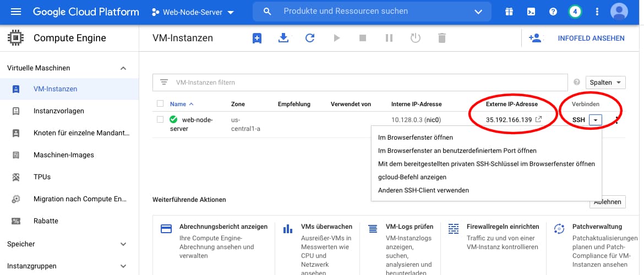Open notifications badge showing 4
Image resolution: width=644 pixels, height=275 pixels.
pyautogui.click(x=575, y=12)
